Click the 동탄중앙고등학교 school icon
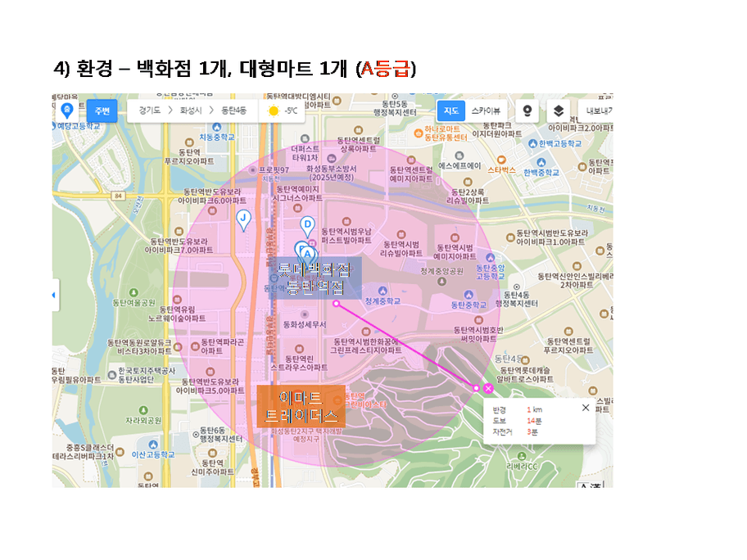The width and height of the screenshot is (747, 560). (x=490, y=258)
